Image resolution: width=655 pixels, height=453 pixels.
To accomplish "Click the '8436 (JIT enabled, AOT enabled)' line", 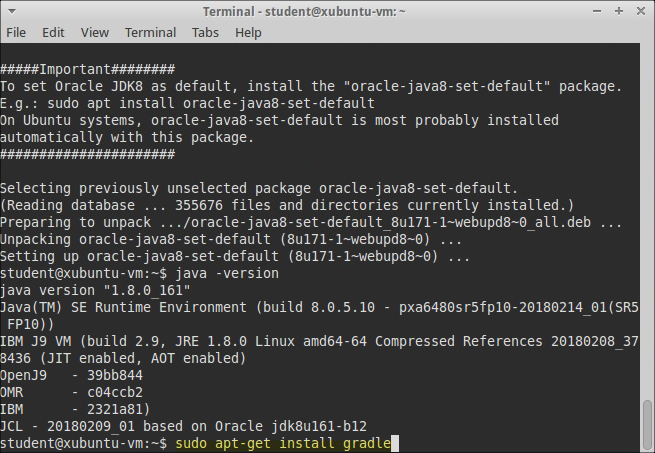I will pyautogui.click(x=123, y=359).
